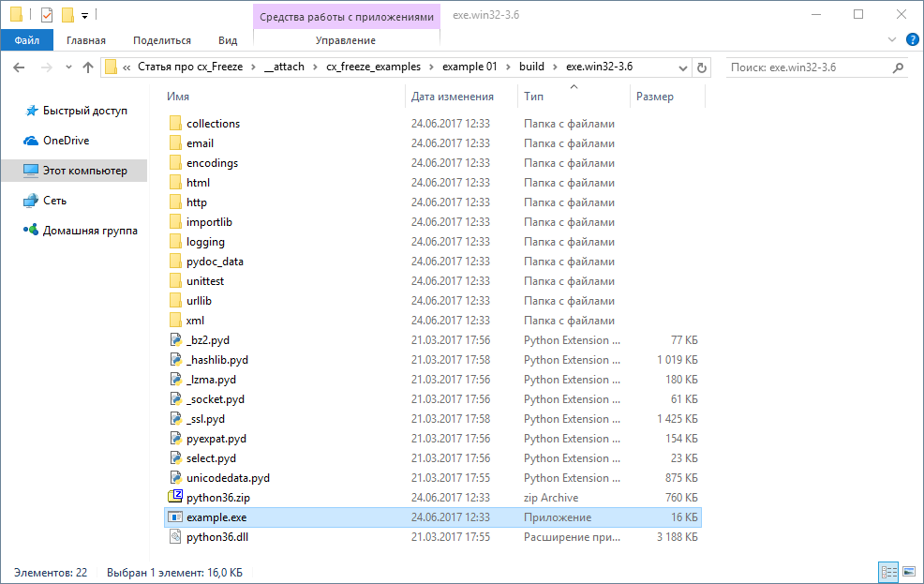This screenshot has height=584, width=924.
Task: Click the example.exe application icon
Action: pos(175,517)
